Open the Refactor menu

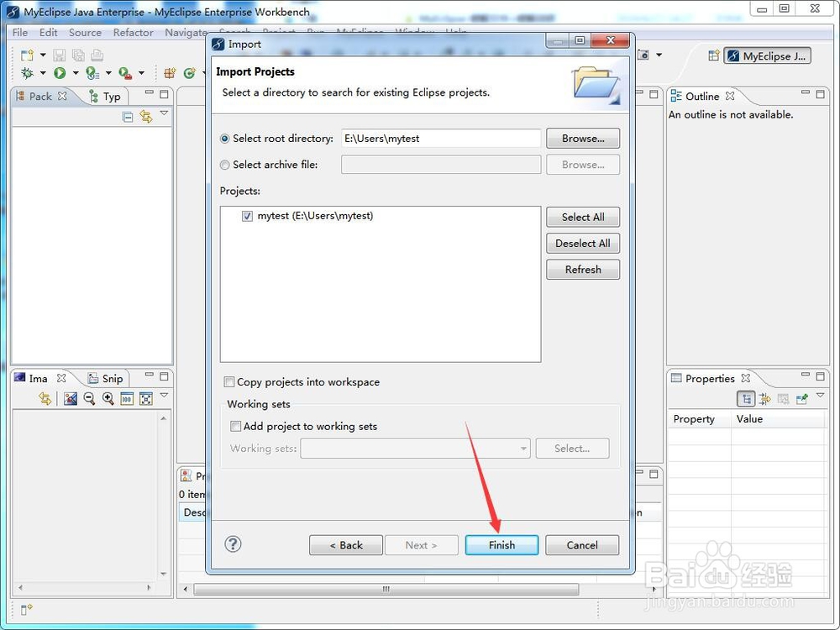click(134, 32)
